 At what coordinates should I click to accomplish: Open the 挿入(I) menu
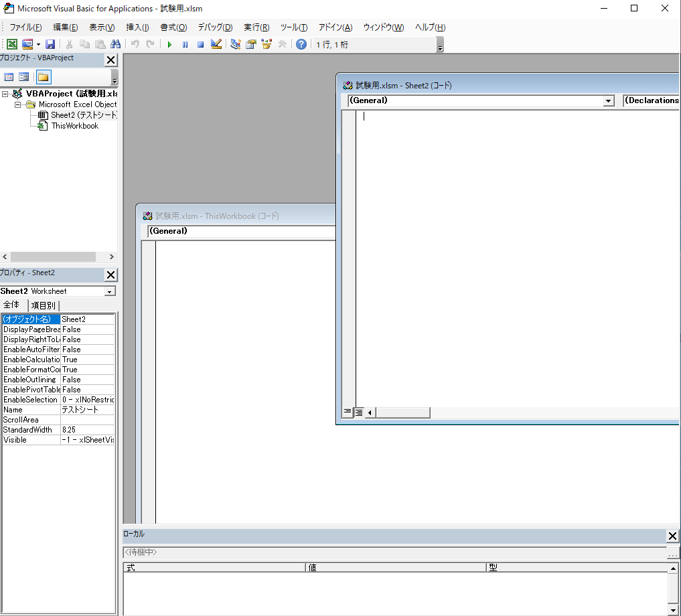[137, 27]
